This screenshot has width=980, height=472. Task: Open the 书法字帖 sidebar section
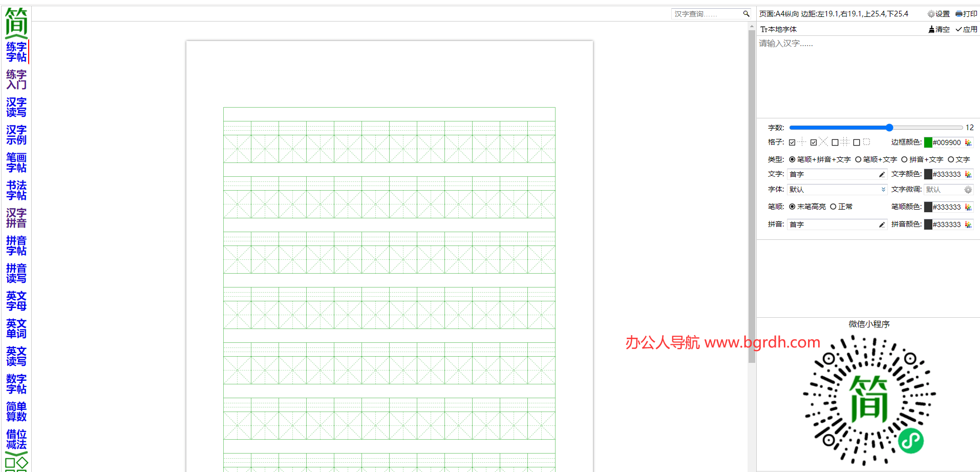[x=16, y=190]
